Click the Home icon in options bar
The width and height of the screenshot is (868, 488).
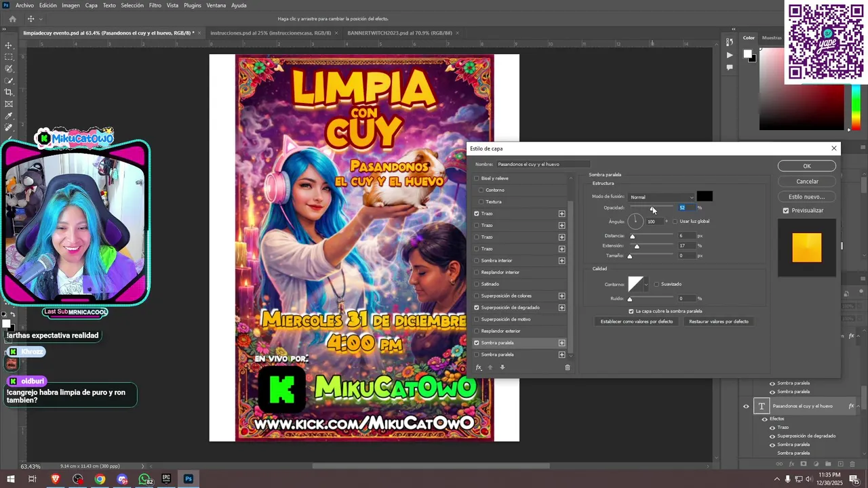[x=12, y=19]
